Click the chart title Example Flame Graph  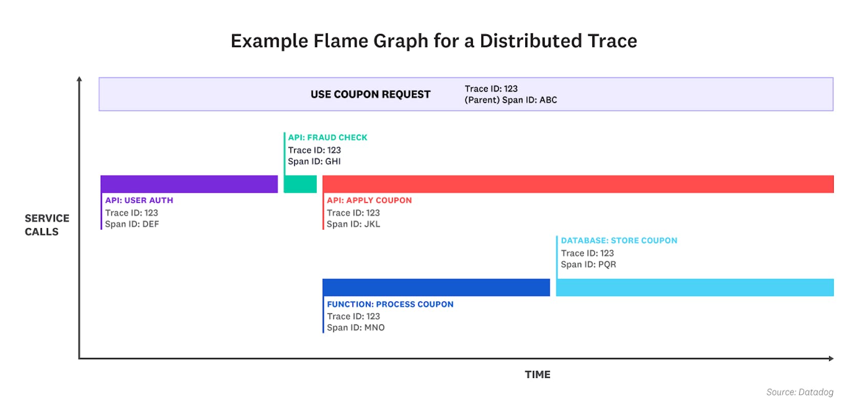pos(433,41)
